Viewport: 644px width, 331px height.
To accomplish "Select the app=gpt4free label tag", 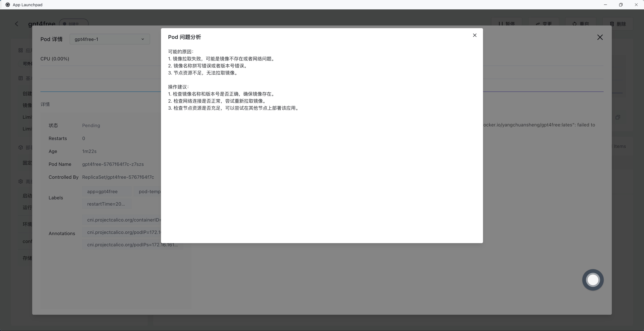I will pos(107,191).
